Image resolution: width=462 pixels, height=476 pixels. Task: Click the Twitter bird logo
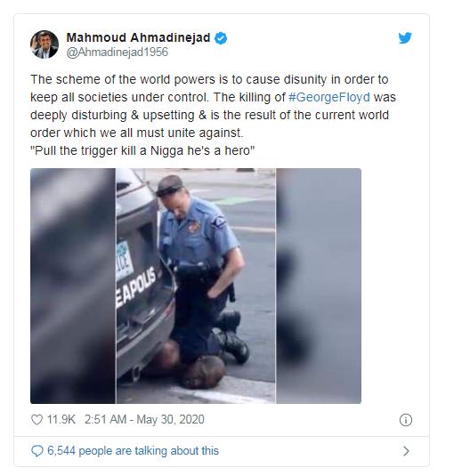405,38
